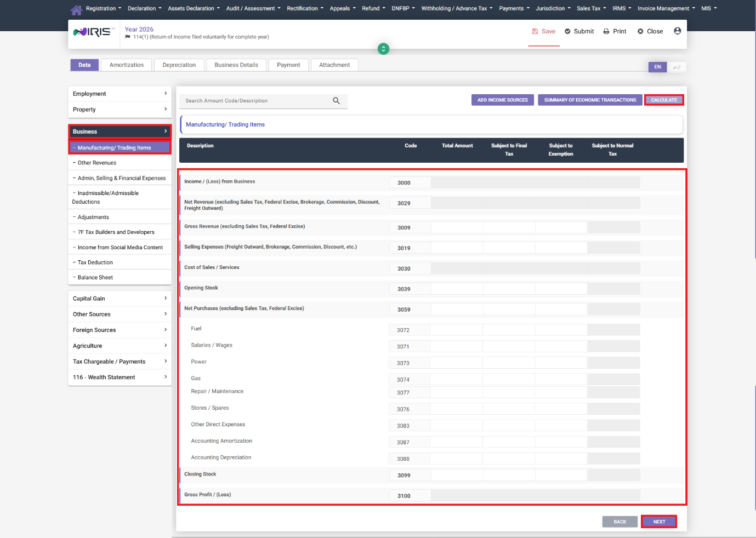
Task: Open the Payments menu
Action: point(514,8)
